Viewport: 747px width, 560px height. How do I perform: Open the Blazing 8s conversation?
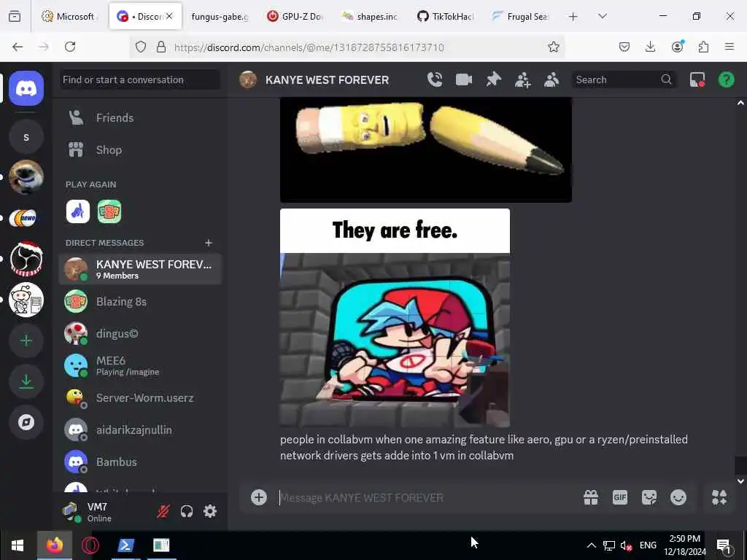[x=140, y=301]
